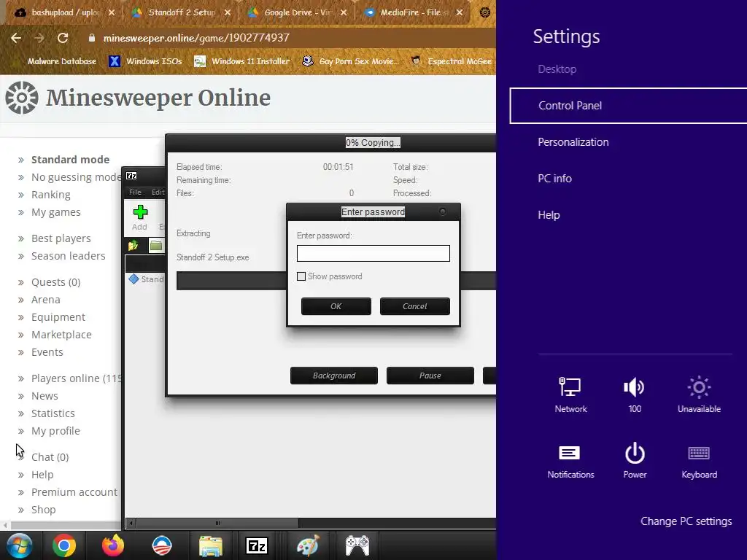The height and width of the screenshot is (560, 747).
Task: Click the 7-Zip scrollbar left arrow
Action: point(131,523)
